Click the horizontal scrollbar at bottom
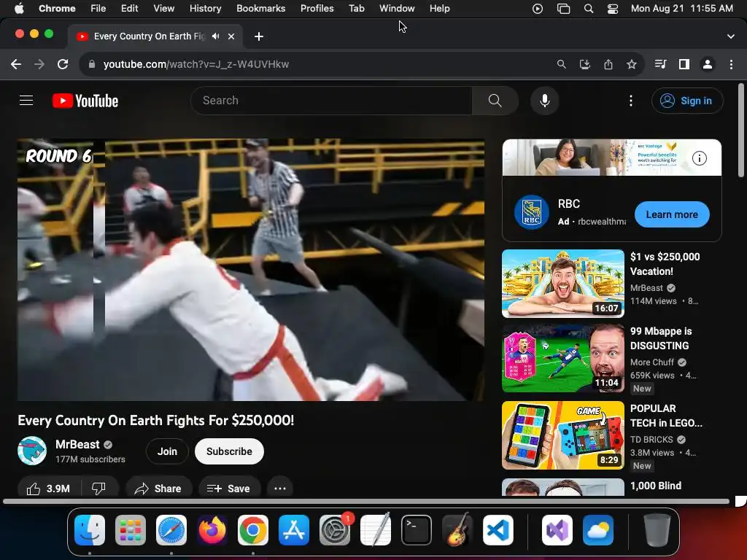The width and height of the screenshot is (747, 560). click(366, 502)
